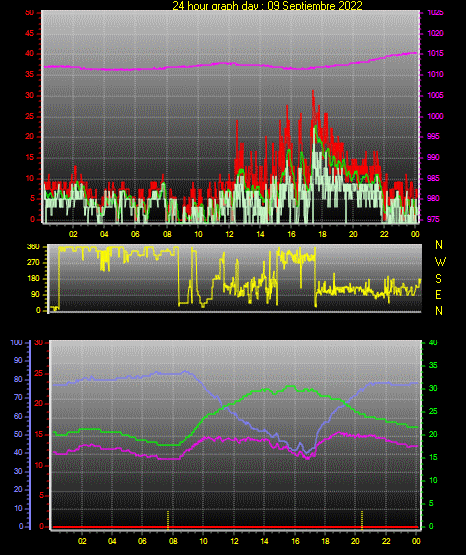Click the 100 humidity axis label
The width and height of the screenshot is (466, 555).
17,343
